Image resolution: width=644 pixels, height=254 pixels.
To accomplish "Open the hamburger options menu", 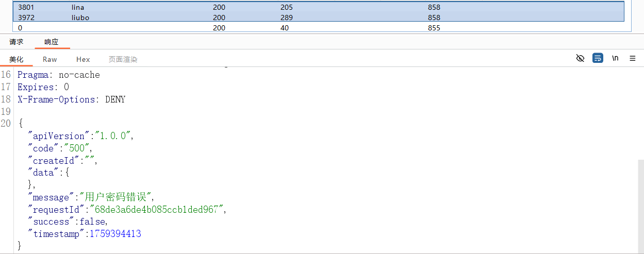I will [633, 58].
